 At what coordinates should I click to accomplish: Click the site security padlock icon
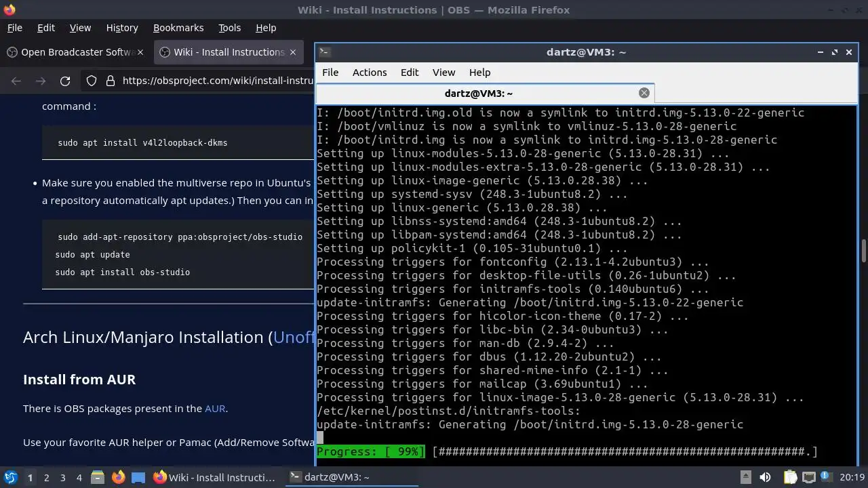point(111,81)
